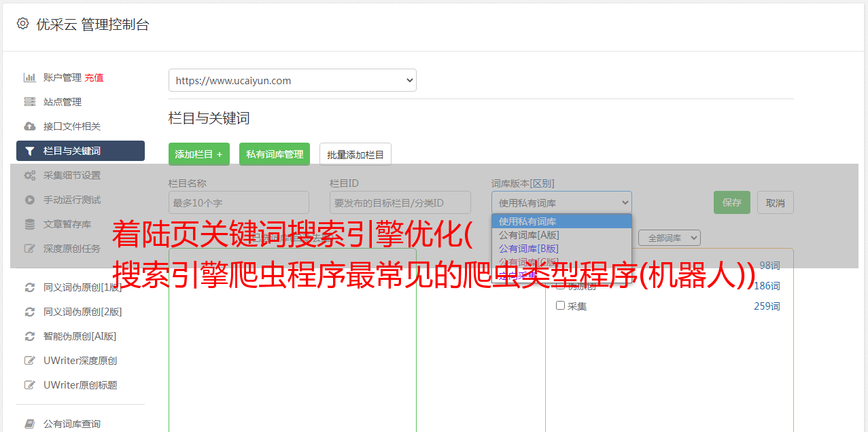
Task: Click the book icon for 公有词库查询
Action: click(x=30, y=424)
